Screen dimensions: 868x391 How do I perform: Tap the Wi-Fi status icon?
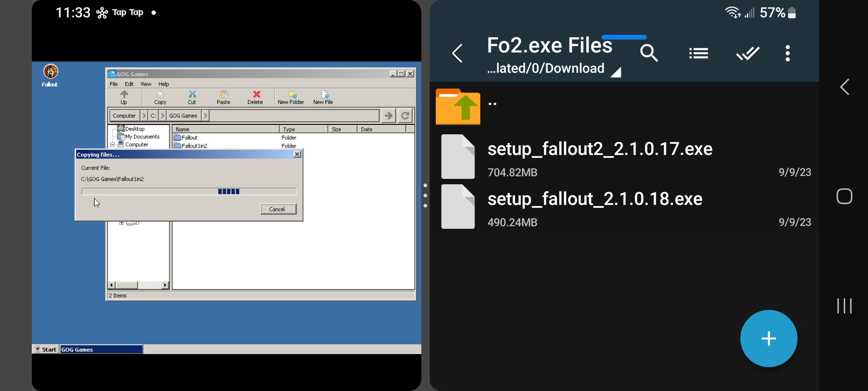coord(733,13)
